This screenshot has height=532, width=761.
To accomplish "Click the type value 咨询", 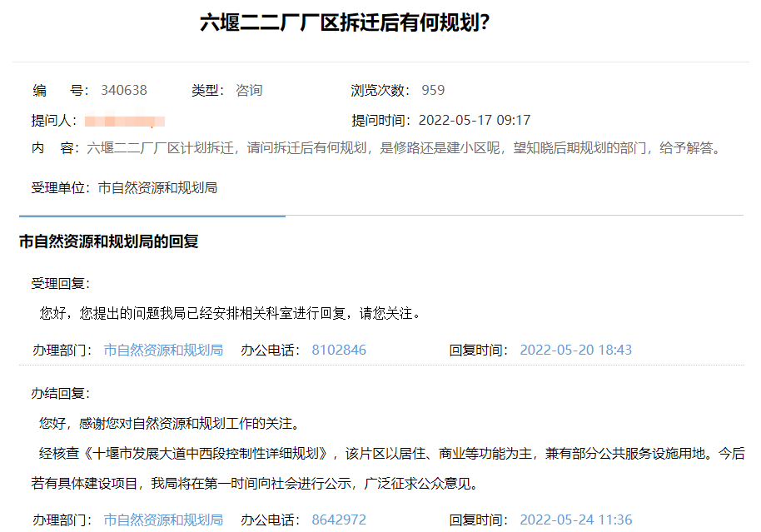I will 249,90.
